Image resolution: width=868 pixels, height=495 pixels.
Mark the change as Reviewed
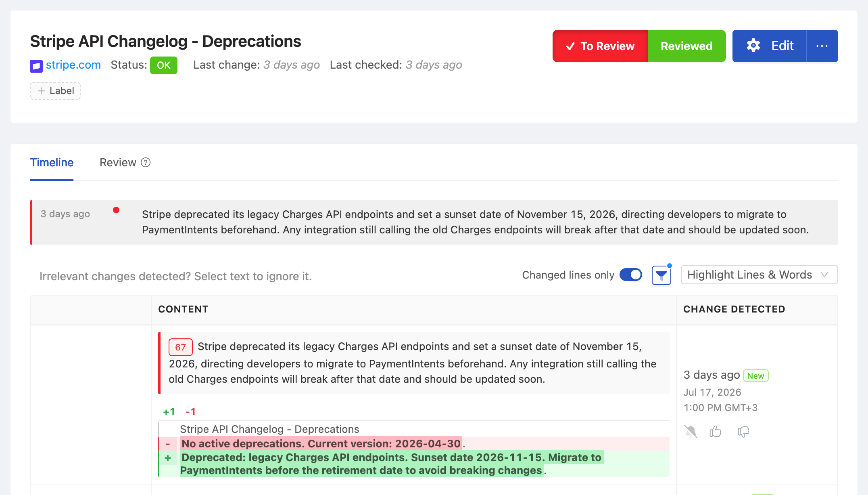pos(686,46)
